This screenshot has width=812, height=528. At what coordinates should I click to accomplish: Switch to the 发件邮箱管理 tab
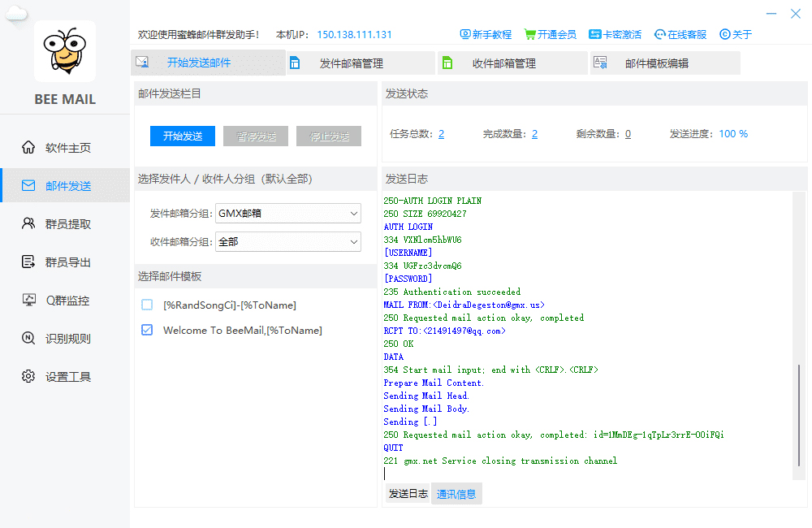coord(361,63)
